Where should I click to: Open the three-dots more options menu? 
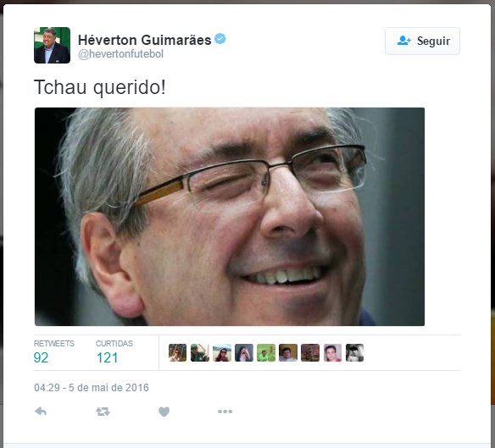click(225, 412)
